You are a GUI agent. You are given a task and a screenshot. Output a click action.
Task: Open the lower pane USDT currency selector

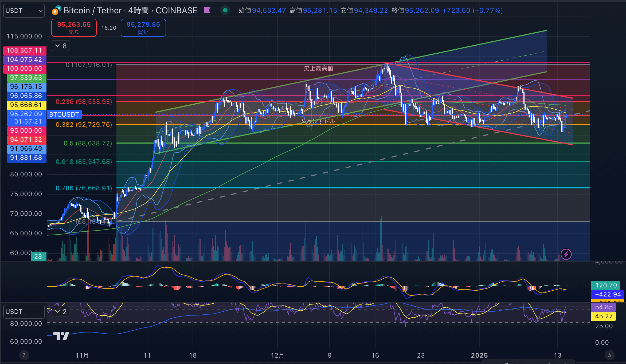point(24,311)
